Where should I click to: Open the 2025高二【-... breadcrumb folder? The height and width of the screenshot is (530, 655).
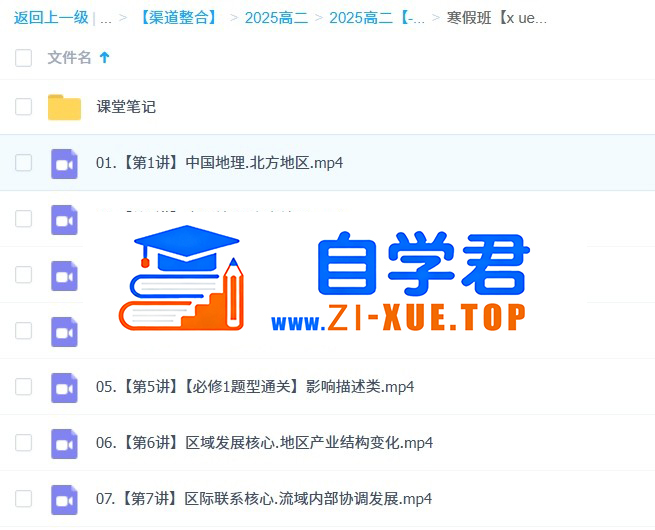tap(377, 18)
